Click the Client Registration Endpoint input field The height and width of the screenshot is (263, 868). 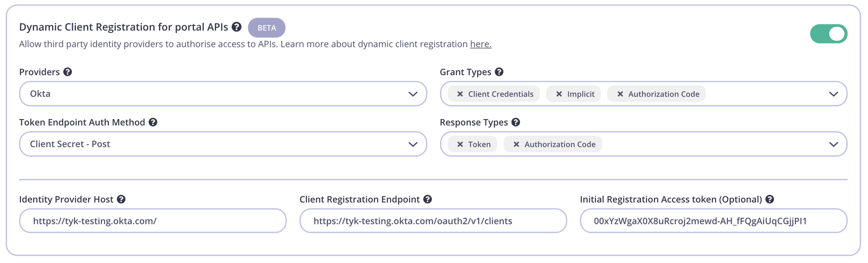[433, 221]
